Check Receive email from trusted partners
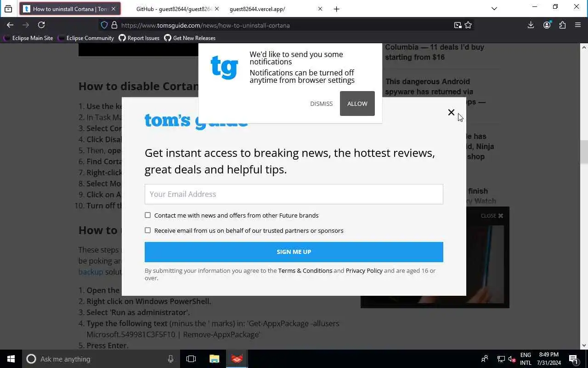 pos(147,230)
